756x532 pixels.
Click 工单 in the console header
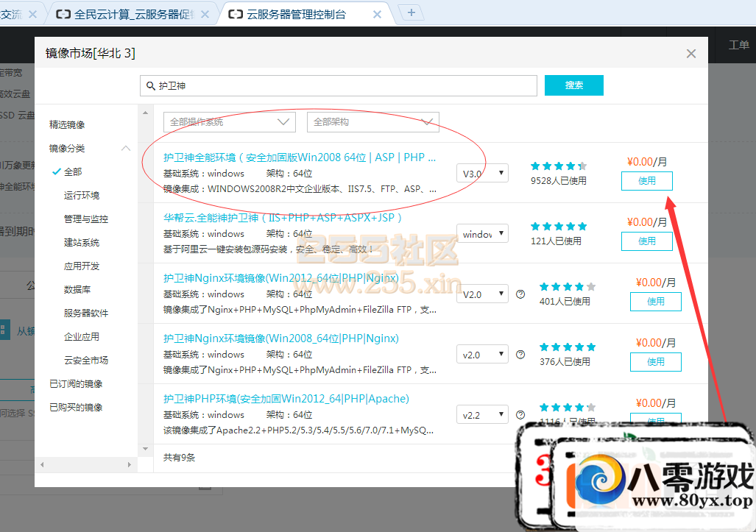coord(738,46)
